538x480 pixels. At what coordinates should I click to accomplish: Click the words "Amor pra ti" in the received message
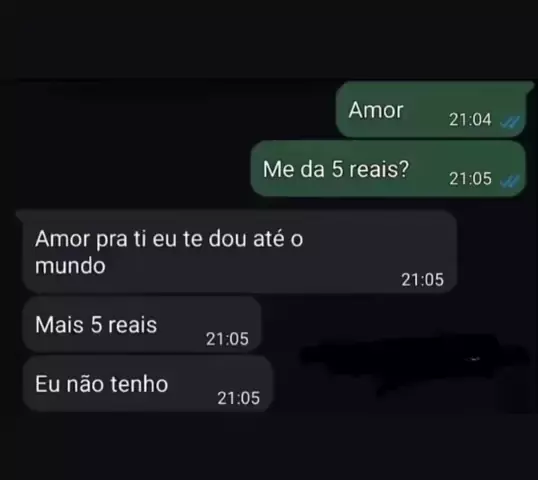click(91, 239)
